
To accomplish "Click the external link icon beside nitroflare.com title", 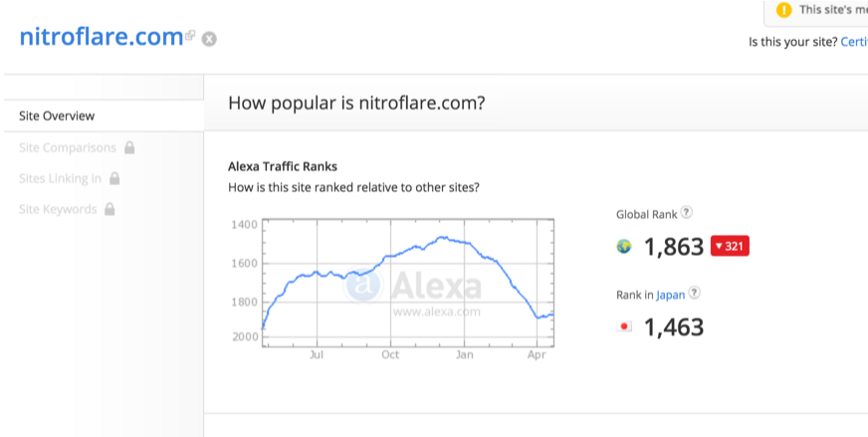I will [190, 36].
